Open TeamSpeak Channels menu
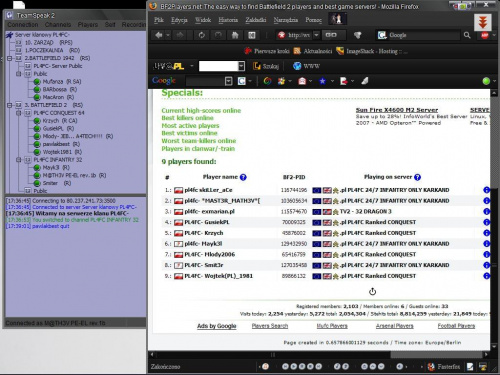500x375 pixels. 58,25
